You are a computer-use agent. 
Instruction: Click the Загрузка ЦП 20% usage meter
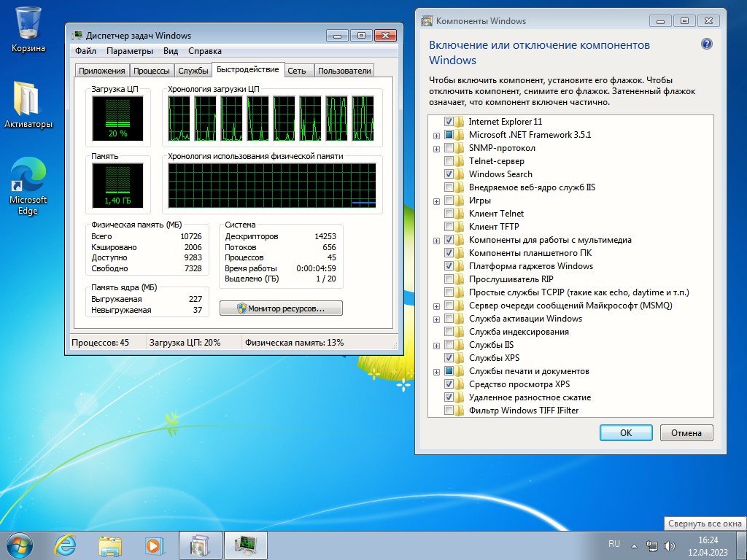click(x=117, y=119)
